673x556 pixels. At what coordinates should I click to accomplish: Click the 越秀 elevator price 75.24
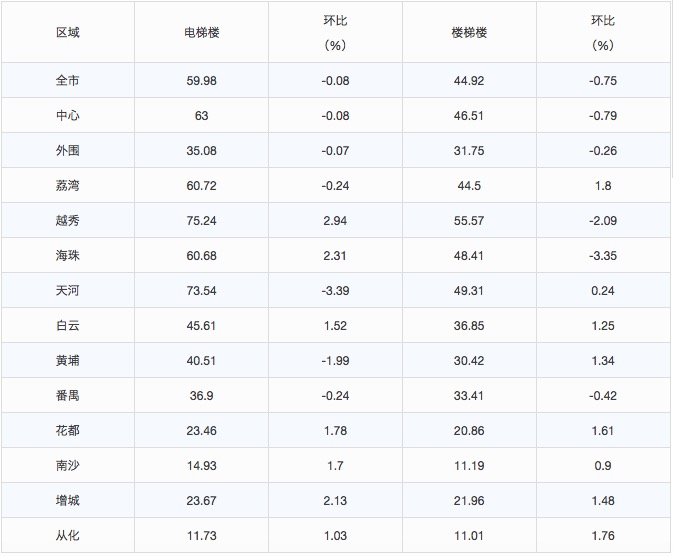[201, 221]
